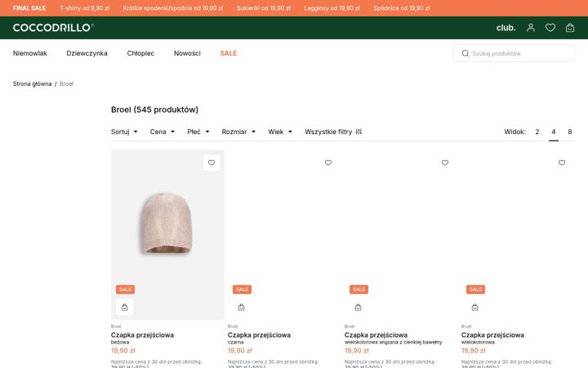This screenshot has height=368, width=588.
Task: Favorite the fourth wielokolorowa czapka
Action: (561, 163)
